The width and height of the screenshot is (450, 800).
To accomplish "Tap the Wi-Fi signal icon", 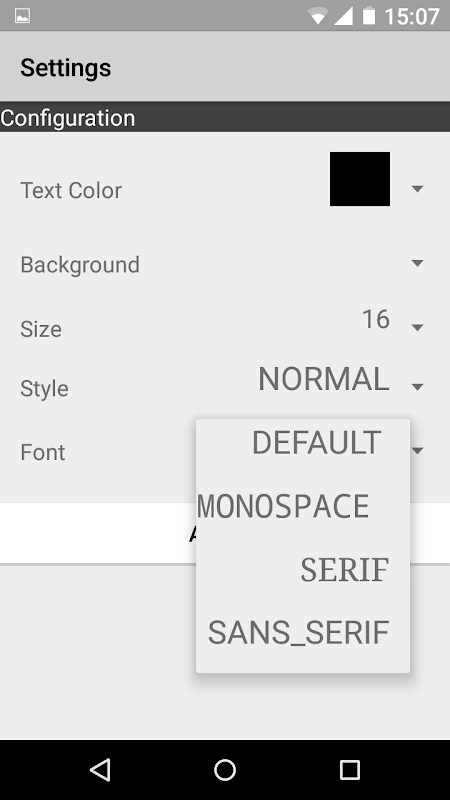I will click(318, 16).
